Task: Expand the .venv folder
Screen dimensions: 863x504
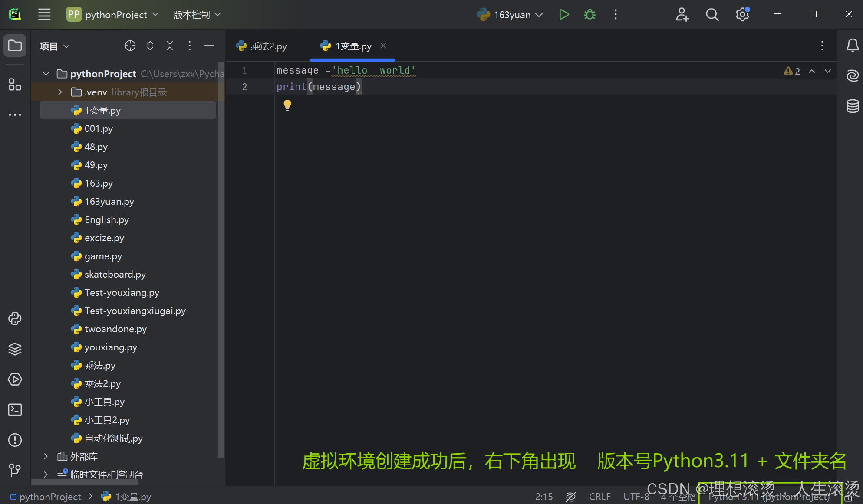Action: pos(60,92)
